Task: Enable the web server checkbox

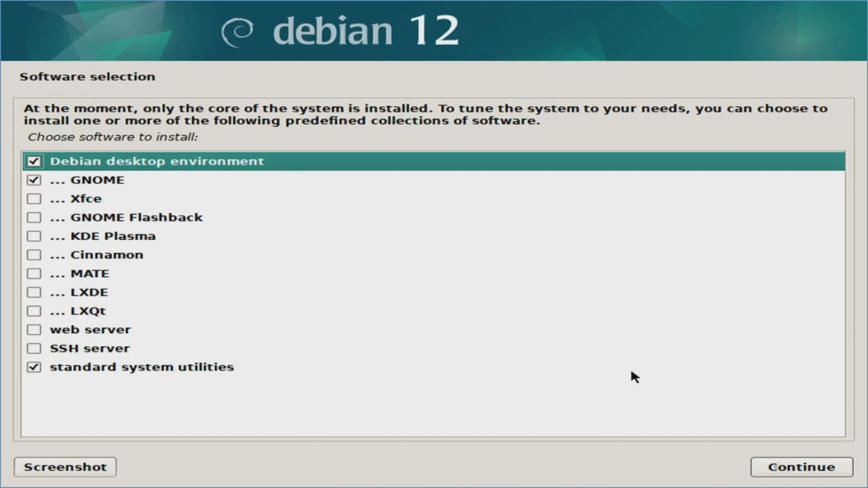Action: 34,329
